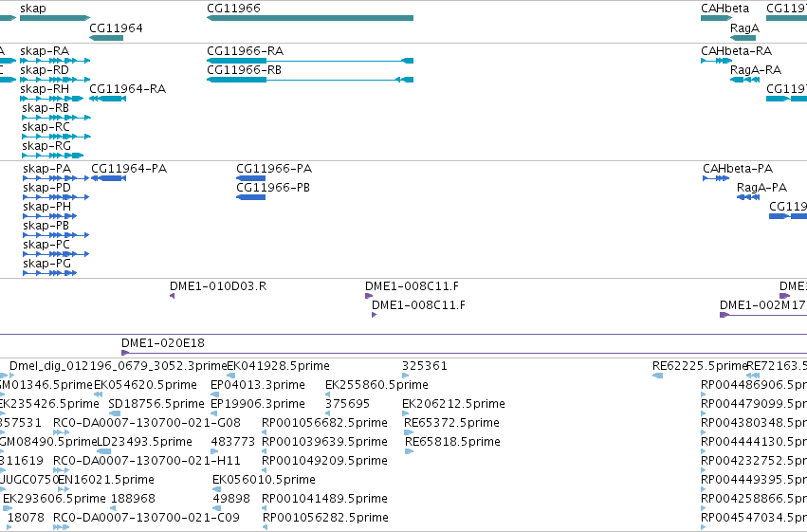This screenshot has width=807, height=532.
Task: Select the CG11966-RA transcript
Action: tap(310, 61)
